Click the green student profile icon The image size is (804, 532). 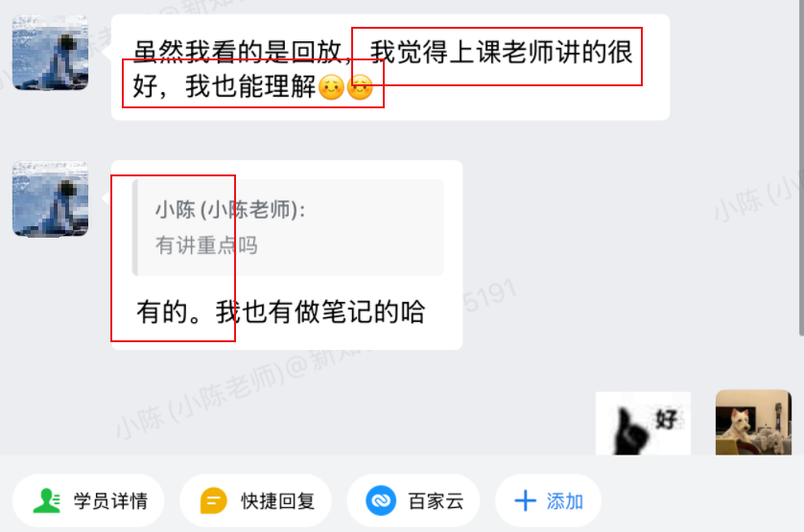47,500
